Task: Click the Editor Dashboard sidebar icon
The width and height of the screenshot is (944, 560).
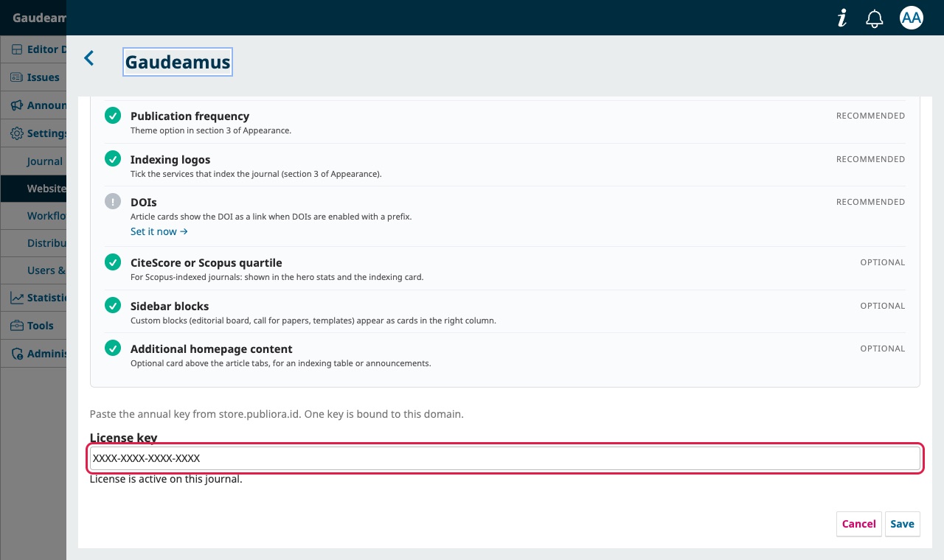Action: click(x=16, y=49)
